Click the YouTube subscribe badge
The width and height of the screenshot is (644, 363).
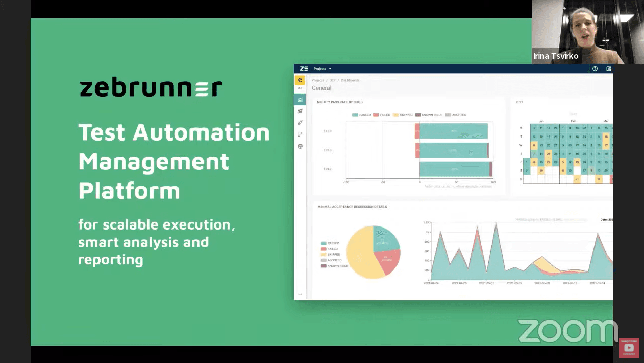click(x=629, y=347)
